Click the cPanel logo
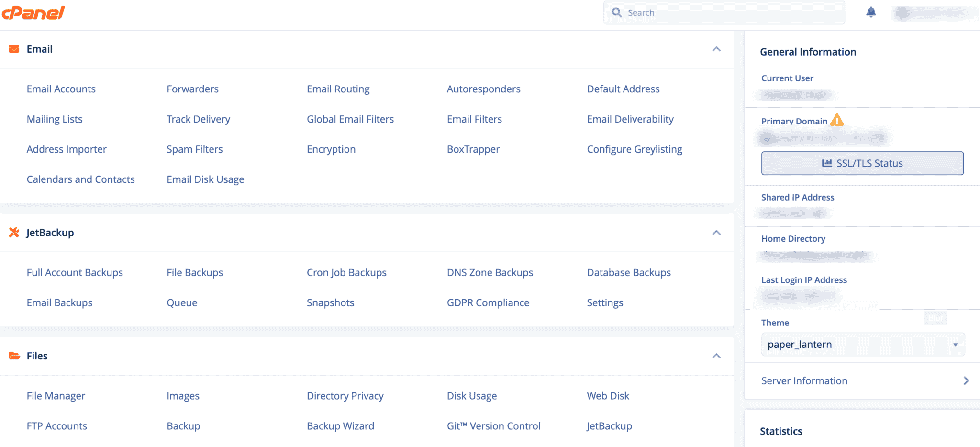The image size is (980, 447). pos(33,13)
